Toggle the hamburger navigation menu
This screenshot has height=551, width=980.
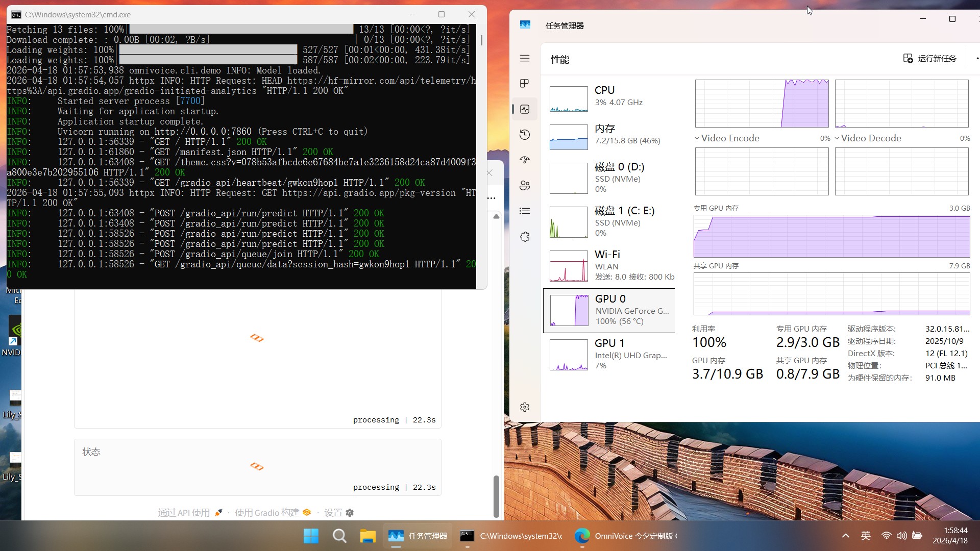pos(524,58)
